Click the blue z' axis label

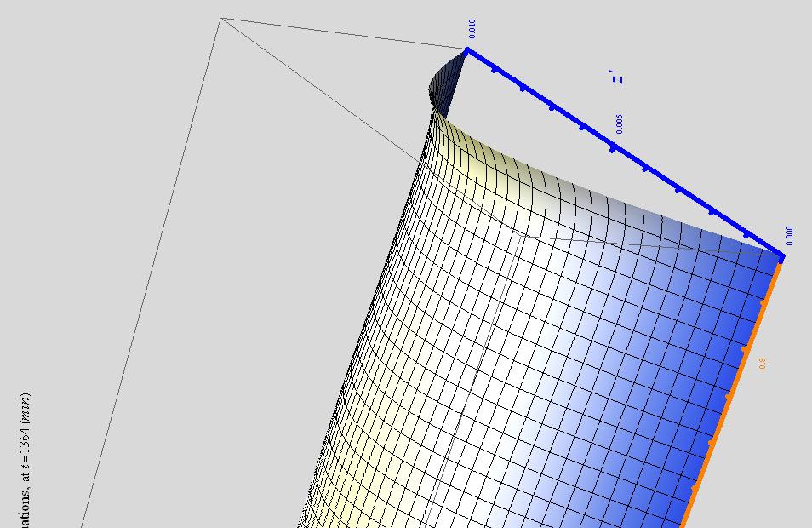click(617, 77)
